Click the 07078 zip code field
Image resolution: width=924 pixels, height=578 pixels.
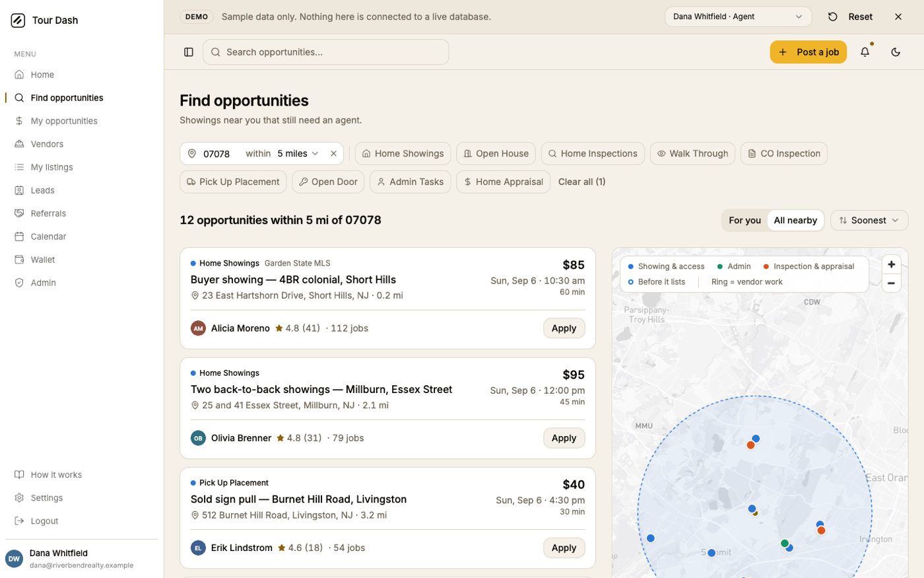[219, 154]
